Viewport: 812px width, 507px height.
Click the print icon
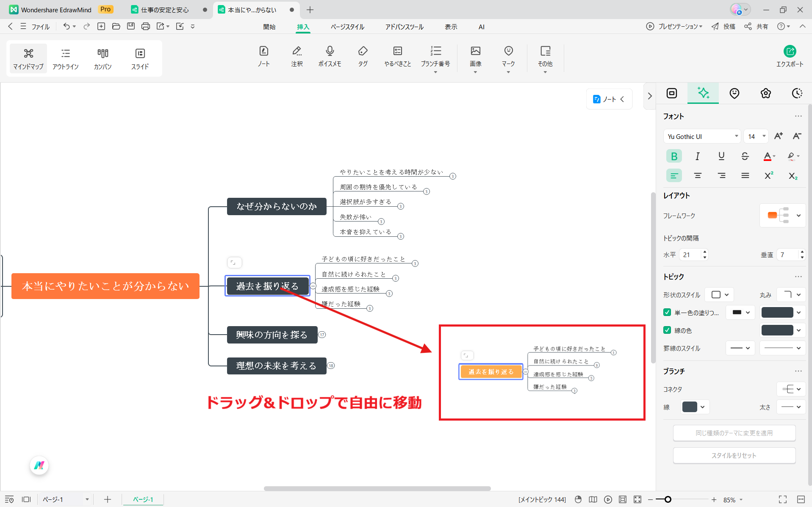[x=146, y=26]
